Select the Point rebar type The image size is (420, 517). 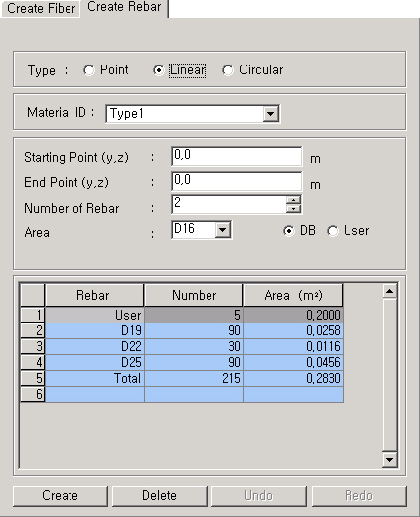tap(89, 70)
